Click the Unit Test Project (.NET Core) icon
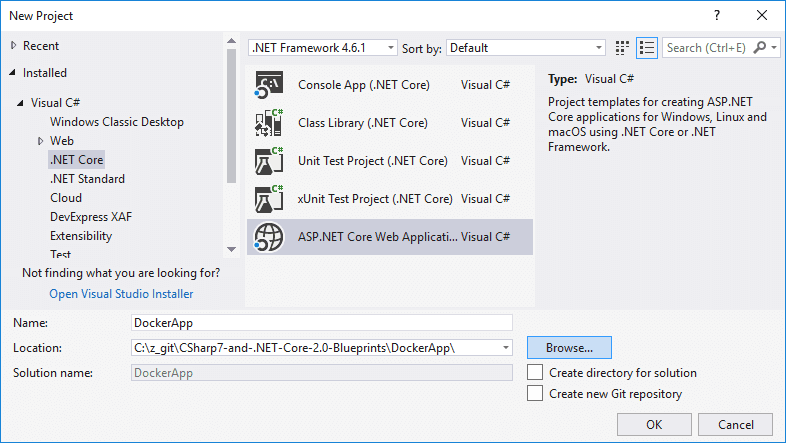This screenshot has height=443, width=786. (269, 161)
